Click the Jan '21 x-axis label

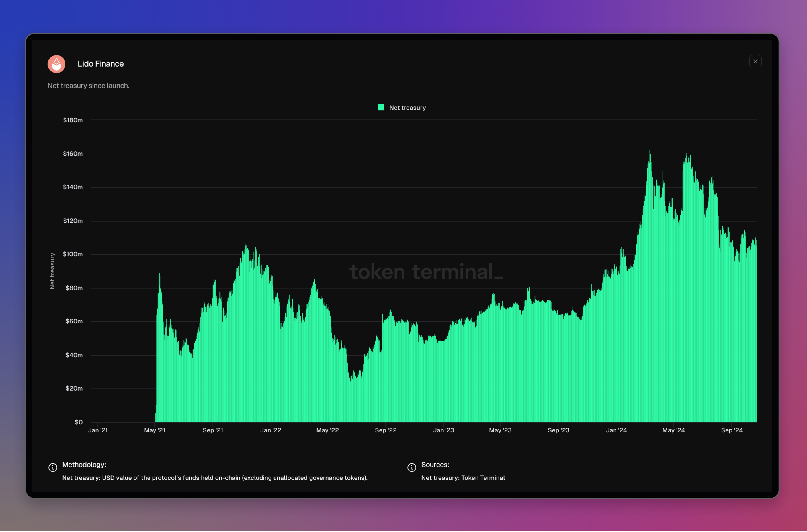coord(98,430)
